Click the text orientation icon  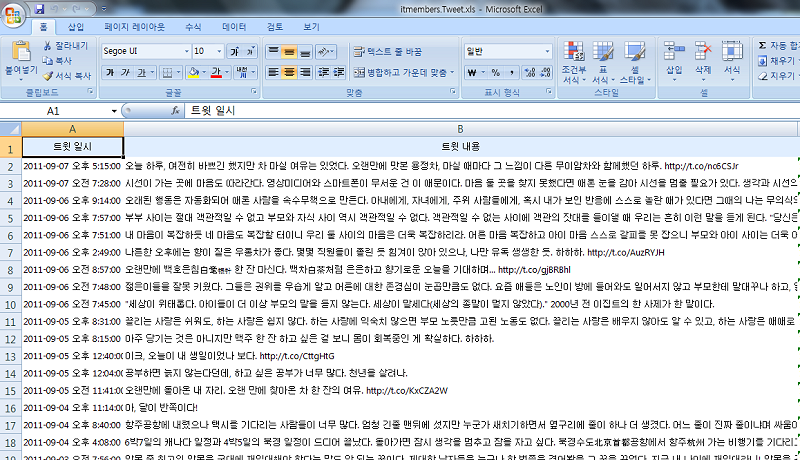pyautogui.click(x=325, y=51)
